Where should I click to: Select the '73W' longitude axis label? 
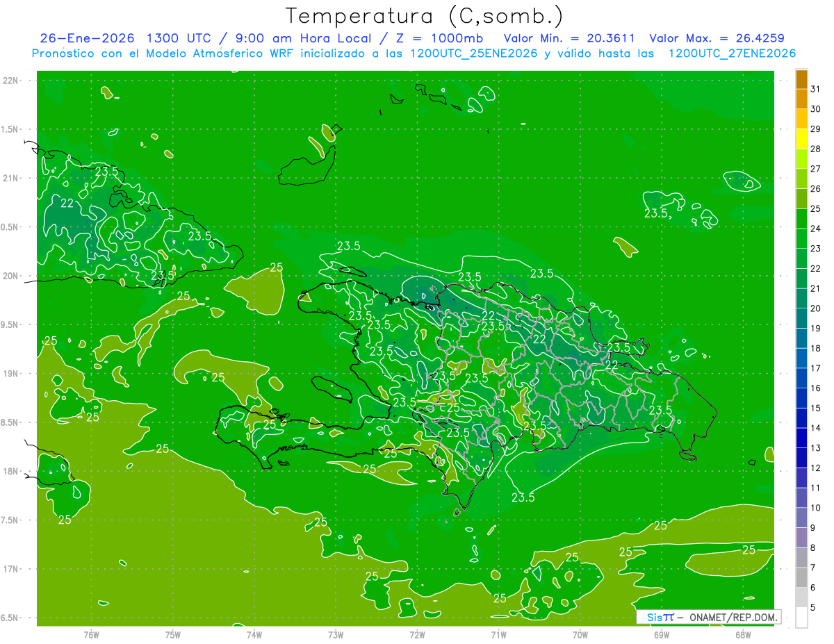click(x=336, y=635)
